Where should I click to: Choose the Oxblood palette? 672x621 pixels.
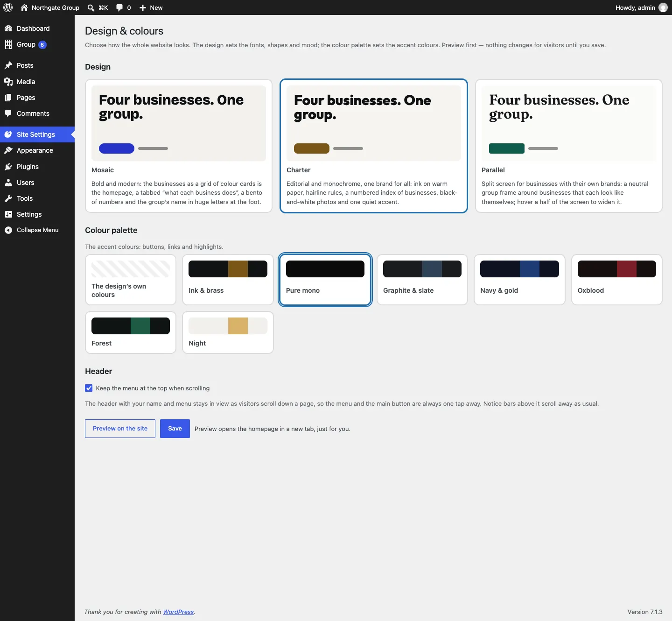[x=617, y=280]
